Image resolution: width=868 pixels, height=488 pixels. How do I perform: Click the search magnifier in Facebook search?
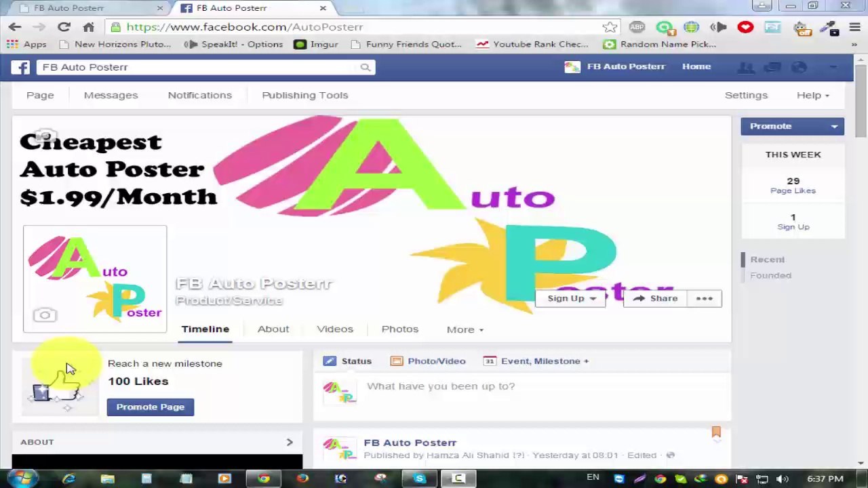point(365,67)
